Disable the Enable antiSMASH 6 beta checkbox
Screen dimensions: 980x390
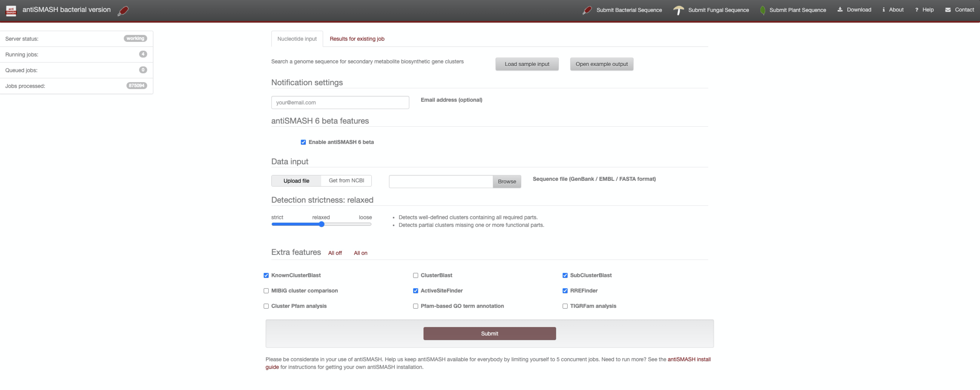coord(303,142)
